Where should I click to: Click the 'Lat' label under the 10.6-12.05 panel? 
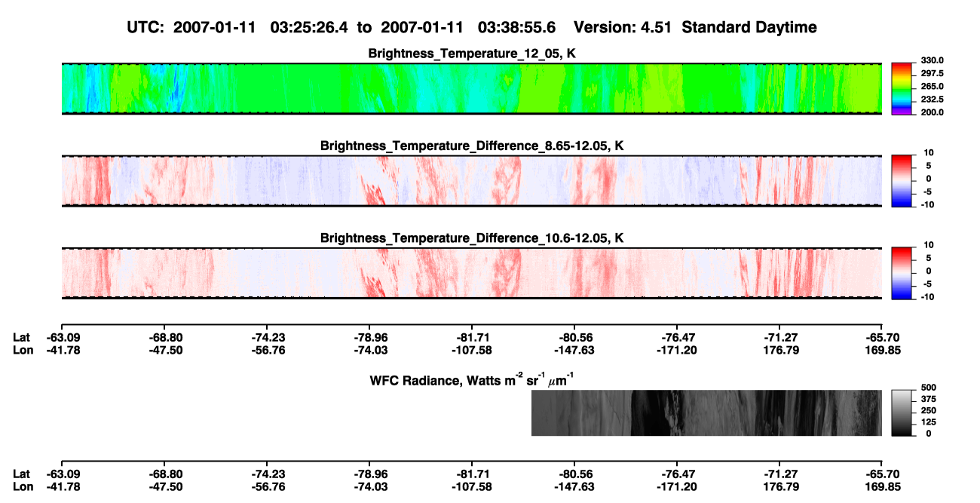22,338
